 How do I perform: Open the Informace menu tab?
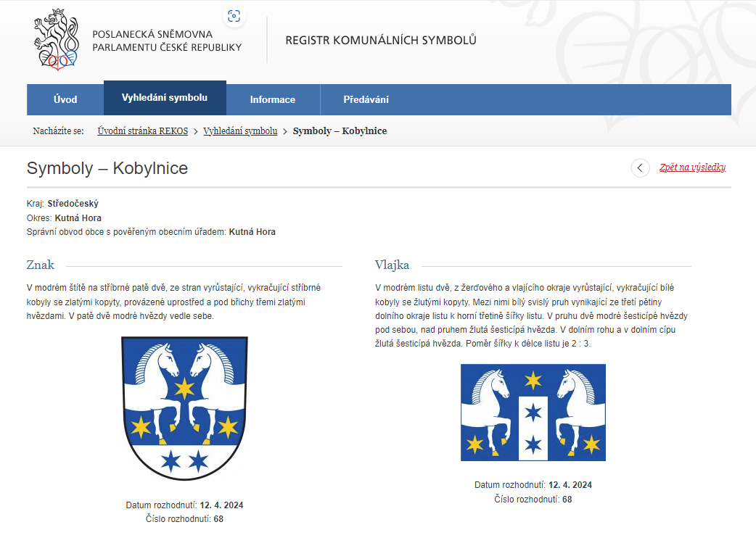tap(273, 100)
